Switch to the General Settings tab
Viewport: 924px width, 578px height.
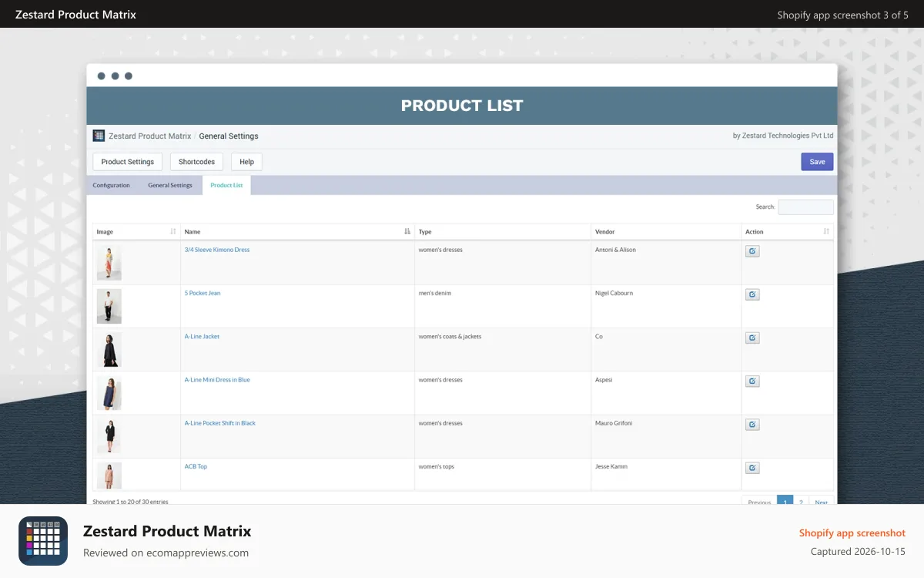coord(170,185)
